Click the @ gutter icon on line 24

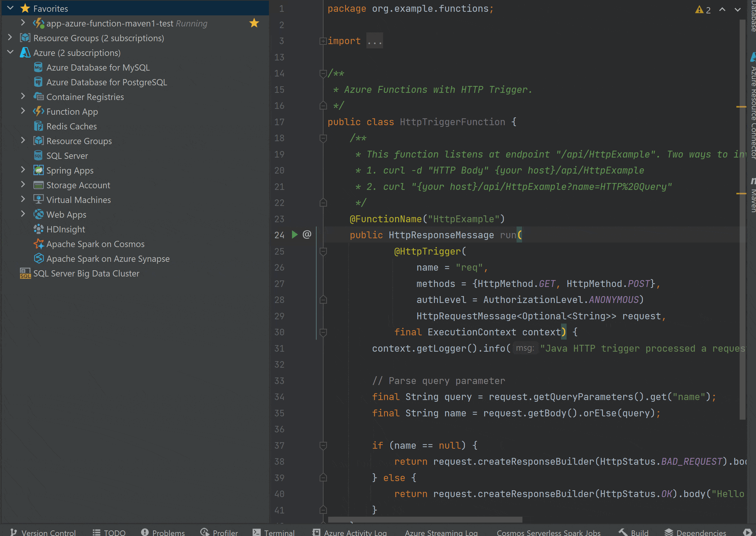coord(307,234)
